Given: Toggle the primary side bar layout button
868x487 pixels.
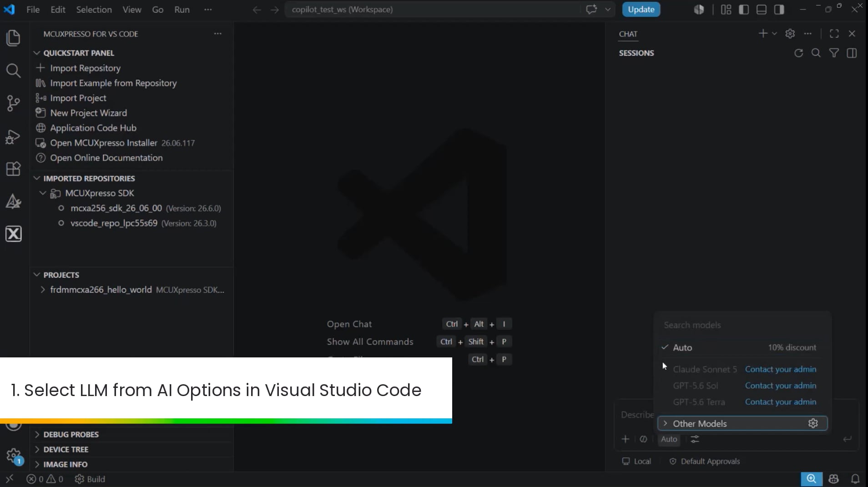Looking at the screenshot, I should pos(744,10).
